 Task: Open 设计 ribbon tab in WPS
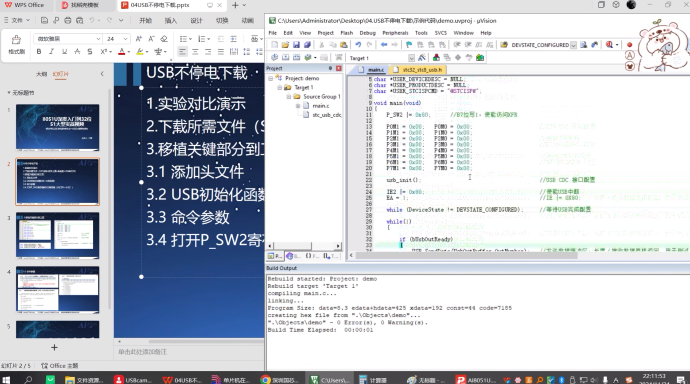coord(196,21)
